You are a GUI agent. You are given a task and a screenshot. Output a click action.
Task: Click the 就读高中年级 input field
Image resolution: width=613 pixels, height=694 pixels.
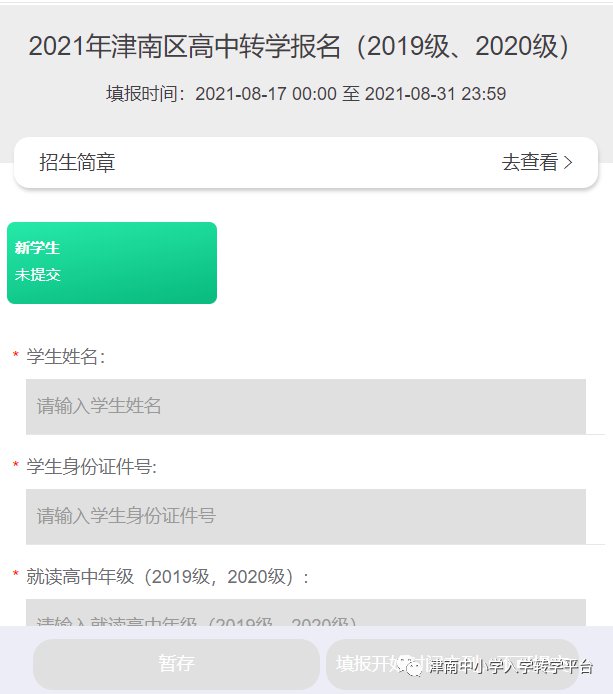point(305,613)
